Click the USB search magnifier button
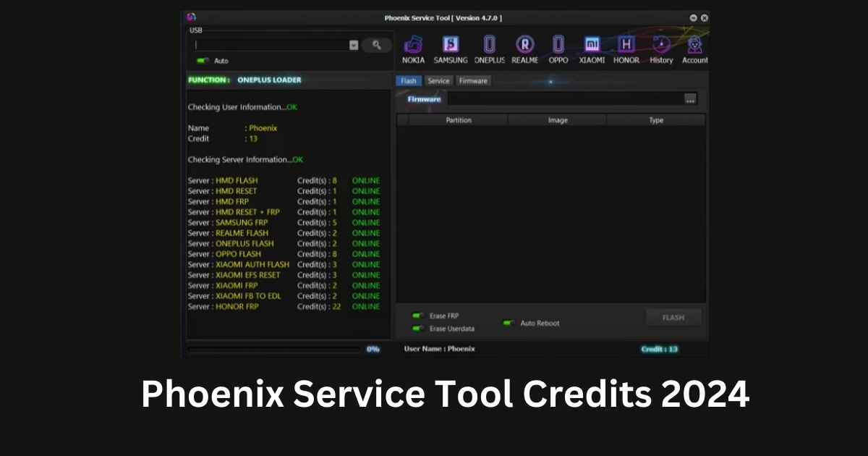The image size is (868, 456). pos(377,45)
